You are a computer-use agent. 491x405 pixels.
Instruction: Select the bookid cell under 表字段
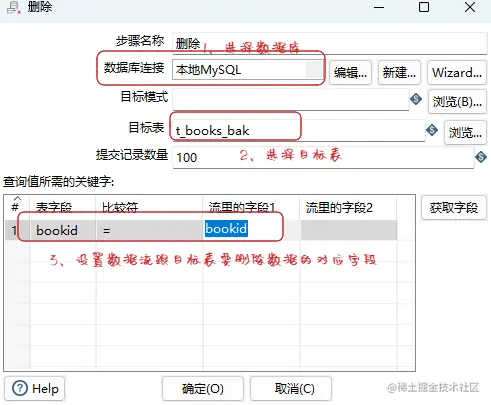(x=63, y=230)
